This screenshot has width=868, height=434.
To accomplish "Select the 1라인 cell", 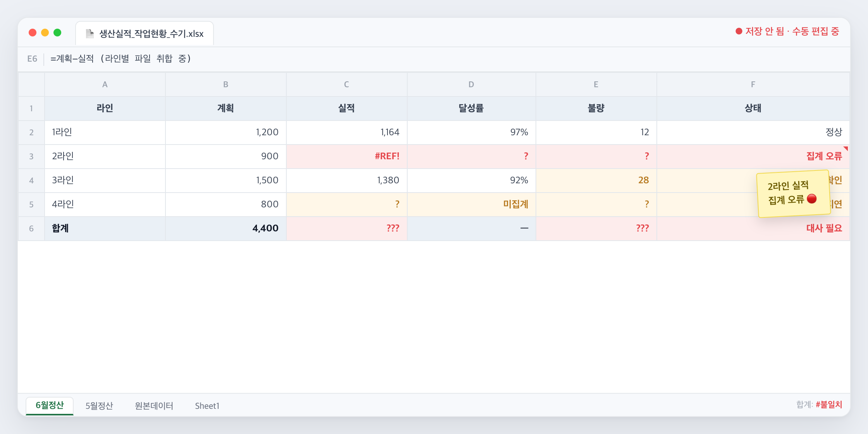I will pos(105,133).
